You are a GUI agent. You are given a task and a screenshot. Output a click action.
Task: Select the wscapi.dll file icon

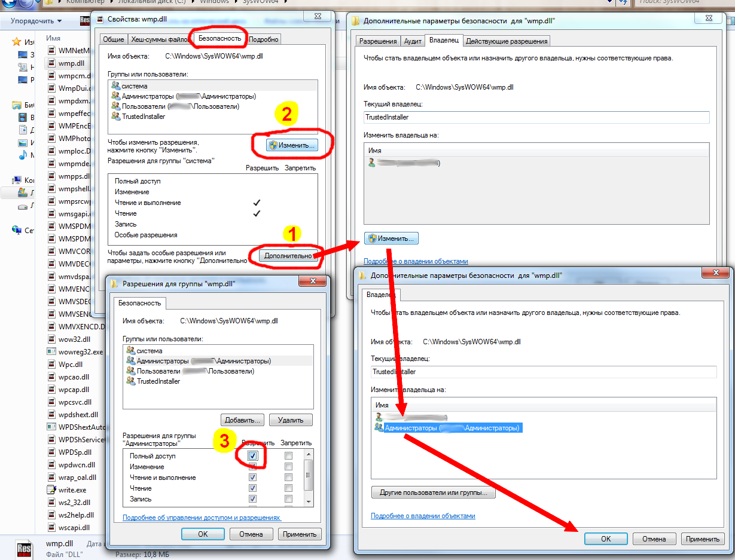[52, 528]
